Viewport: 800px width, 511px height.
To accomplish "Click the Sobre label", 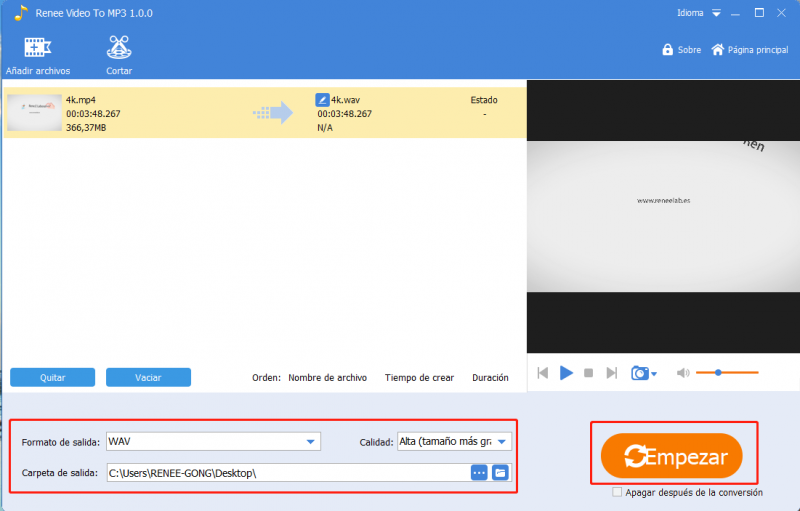I will coord(689,50).
